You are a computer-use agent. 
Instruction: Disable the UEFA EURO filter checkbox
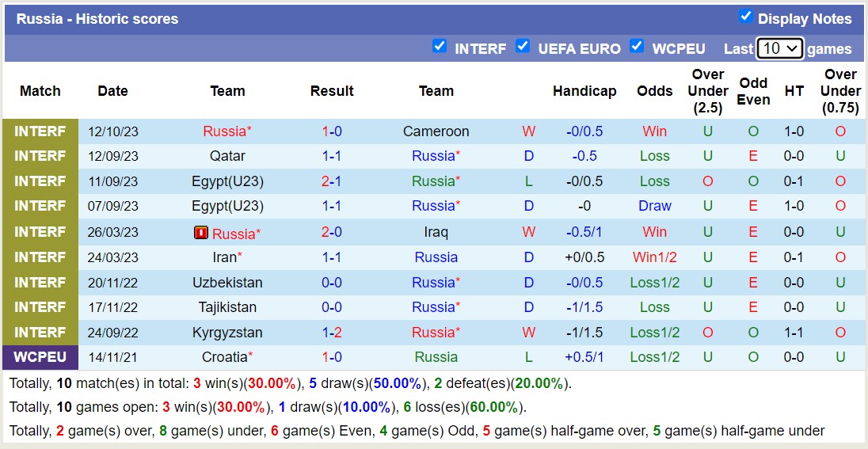pyautogui.click(x=523, y=46)
